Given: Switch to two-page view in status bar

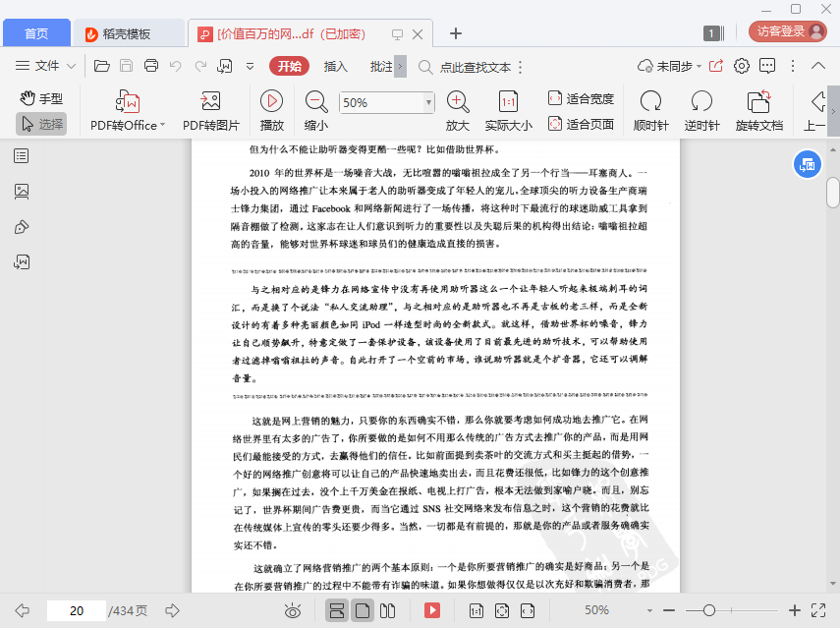Looking at the screenshot, I should pyautogui.click(x=388, y=610).
